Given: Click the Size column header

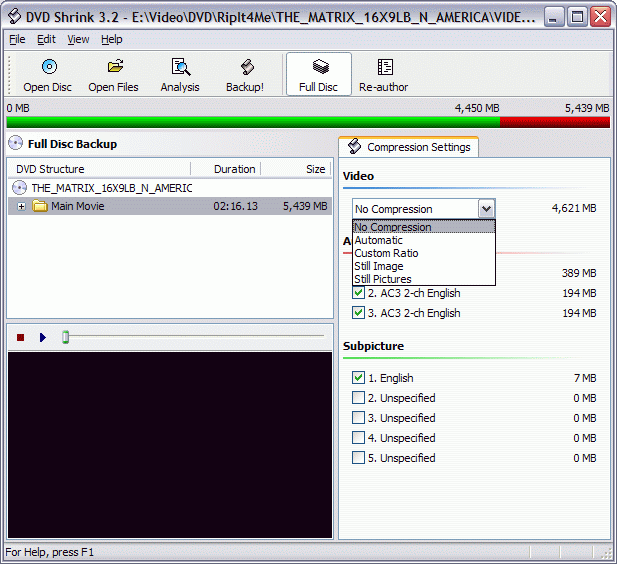Looking at the screenshot, I should tap(315, 169).
